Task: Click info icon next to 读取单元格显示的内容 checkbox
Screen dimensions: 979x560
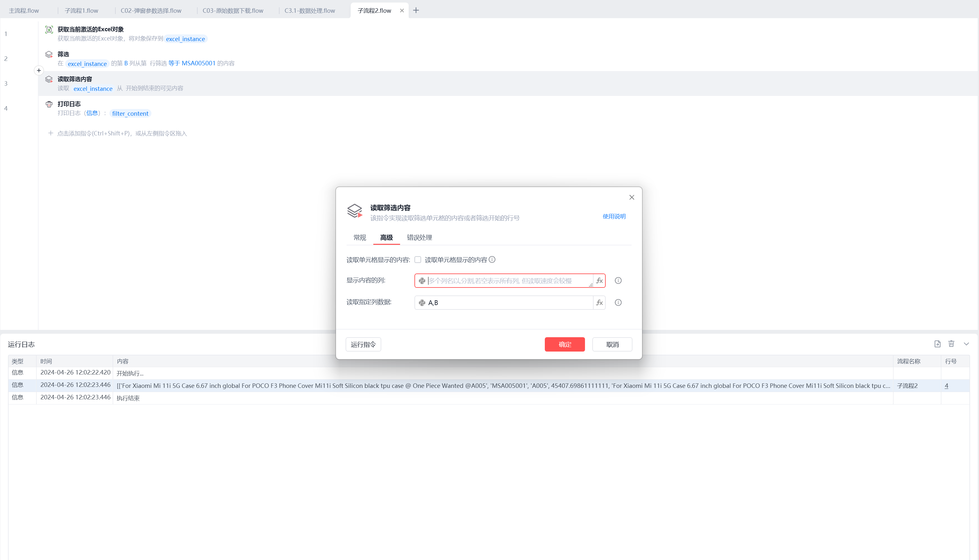Action: point(492,260)
